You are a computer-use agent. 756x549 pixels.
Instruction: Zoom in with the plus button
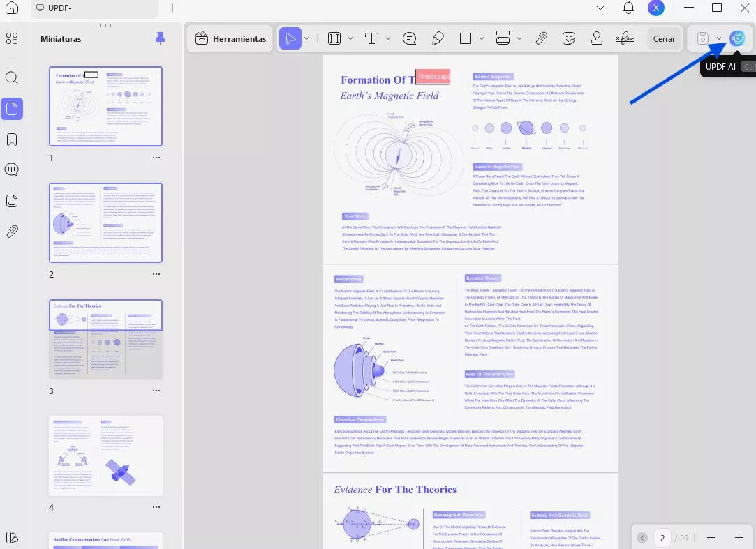point(739,537)
